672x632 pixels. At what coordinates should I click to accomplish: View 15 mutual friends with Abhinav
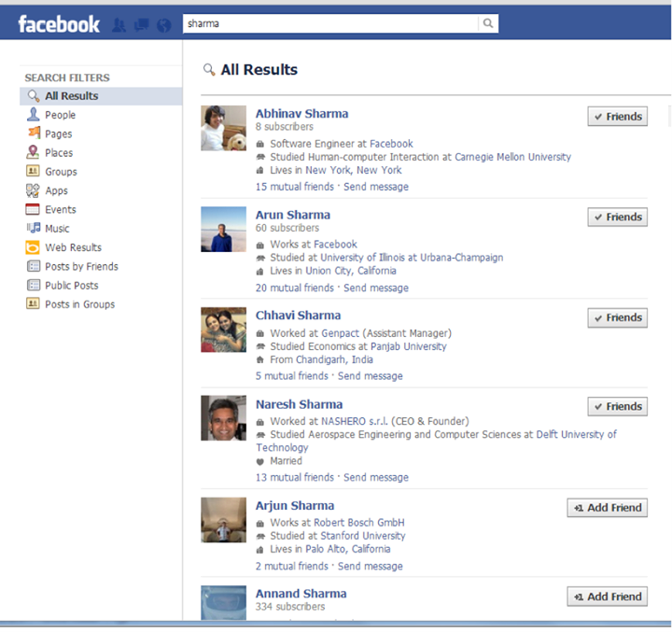pyautogui.click(x=294, y=187)
